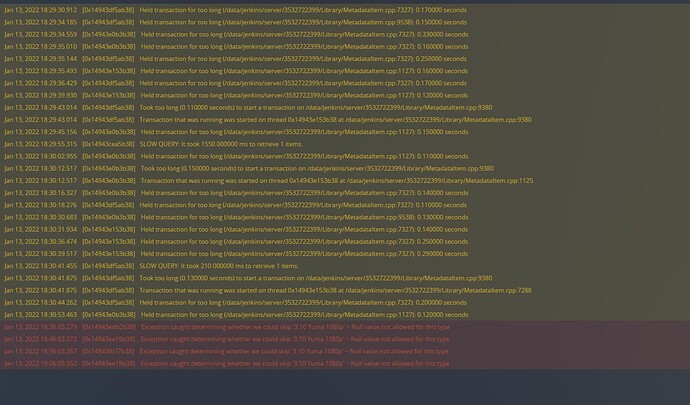Select the exception row timestamped 18:56:03.267
Screen dimensions: 690x405
(x=345, y=351)
